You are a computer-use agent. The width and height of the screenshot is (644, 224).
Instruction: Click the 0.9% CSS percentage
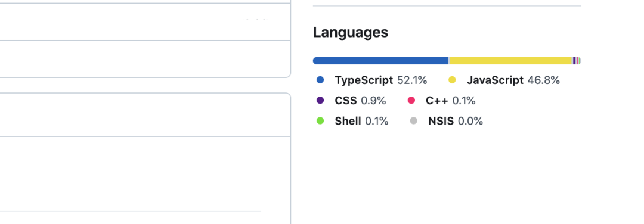pyautogui.click(x=373, y=101)
